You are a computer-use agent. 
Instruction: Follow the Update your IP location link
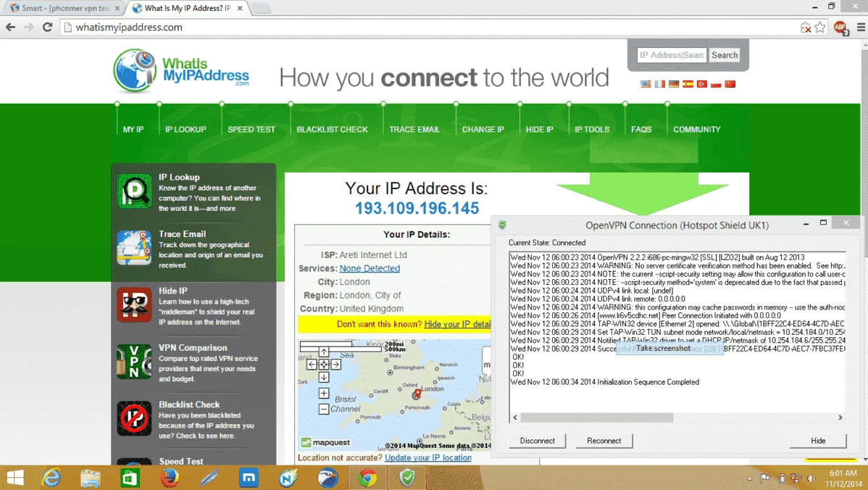[x=428, y=458]
